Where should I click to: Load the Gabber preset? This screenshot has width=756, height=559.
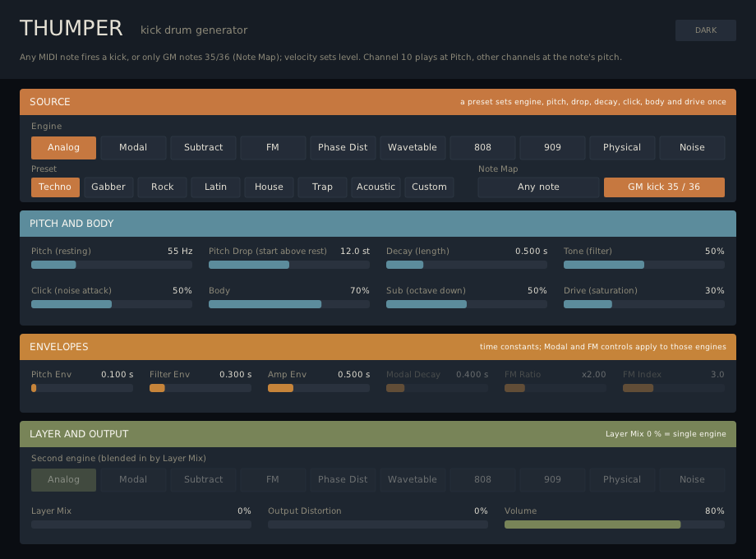(108, 187)
